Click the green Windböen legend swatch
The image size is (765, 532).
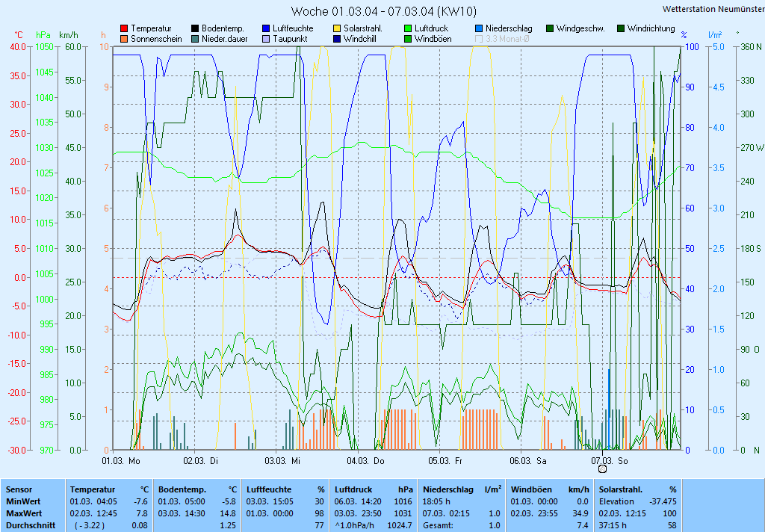[x=408, y=39]
